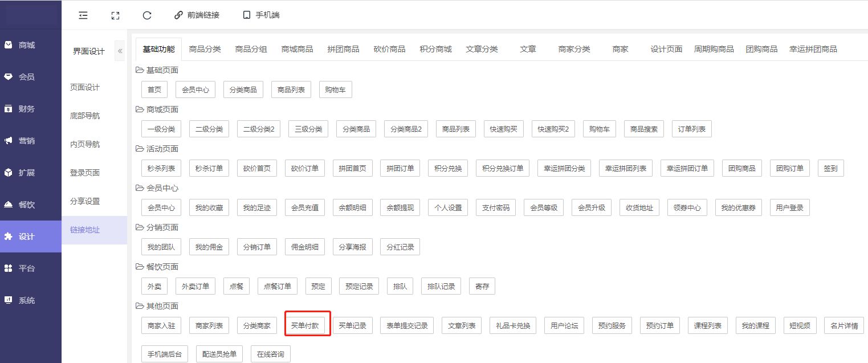Image resolution: width=868 pixels, height=363 pixels.
Task: Collapse the 界面设计 submenu panel arrow
Action: click(120, 51)
